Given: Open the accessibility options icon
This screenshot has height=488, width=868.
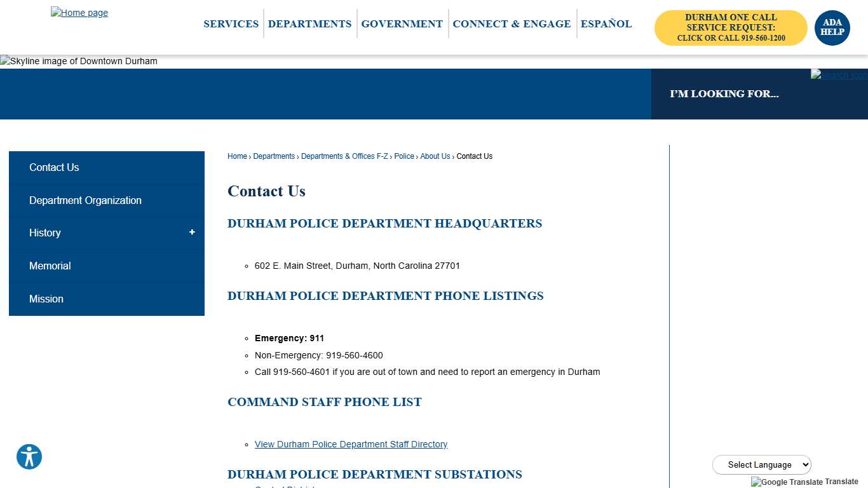Looking at the screenshot, I should click(x=29, y=457).
